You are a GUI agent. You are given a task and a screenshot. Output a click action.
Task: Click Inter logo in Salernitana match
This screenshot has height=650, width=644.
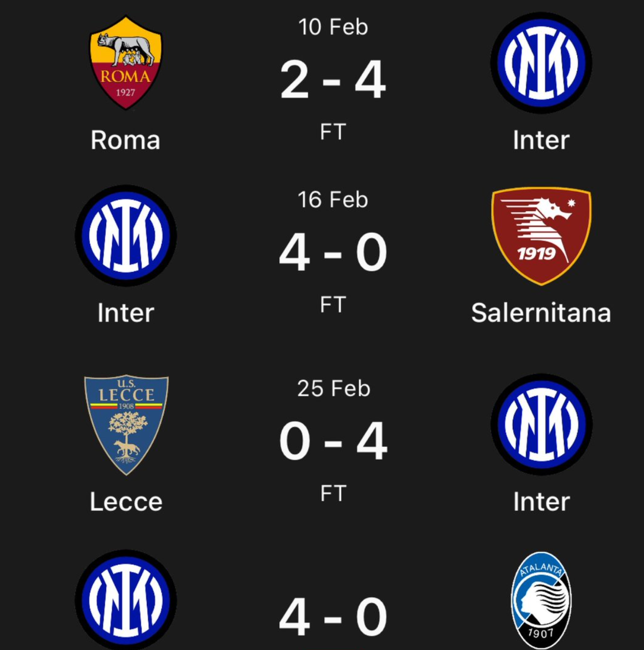coord(126,235)
